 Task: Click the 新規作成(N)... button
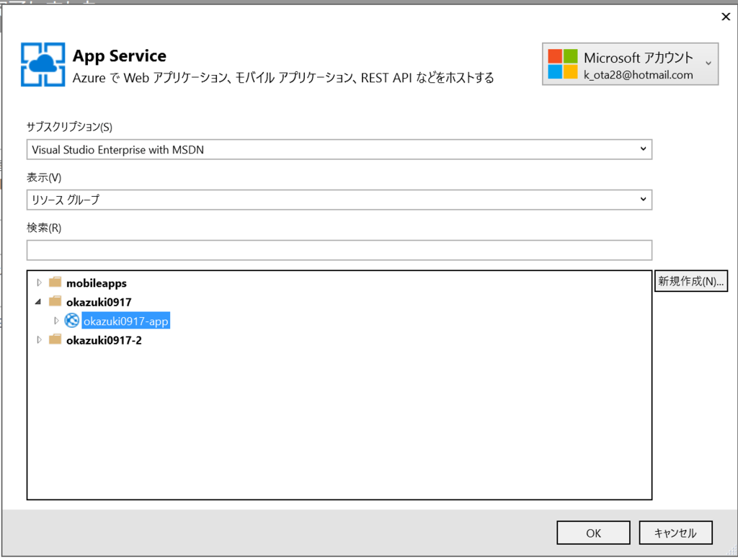pos(691,281)
